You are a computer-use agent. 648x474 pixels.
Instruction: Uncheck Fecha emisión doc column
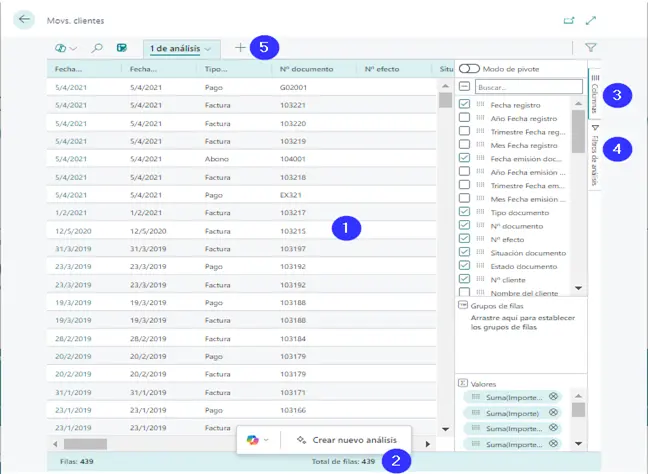click(x=465, y=158)
